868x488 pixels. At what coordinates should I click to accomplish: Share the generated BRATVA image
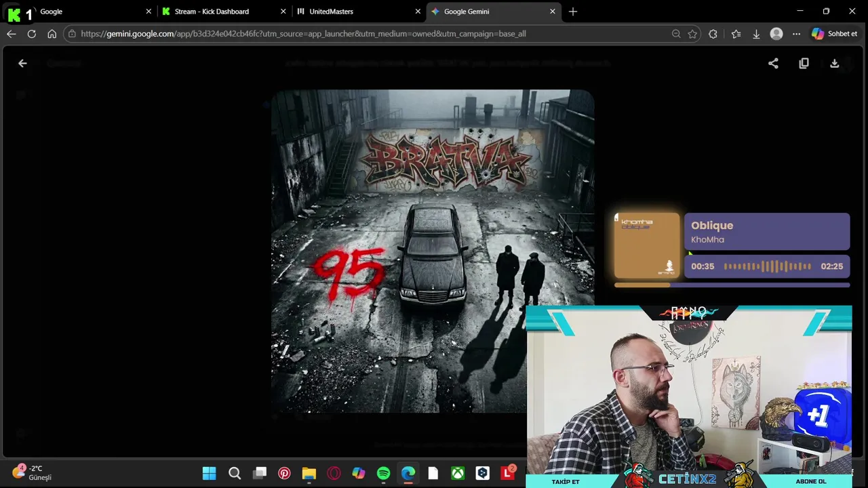[773, 63]
